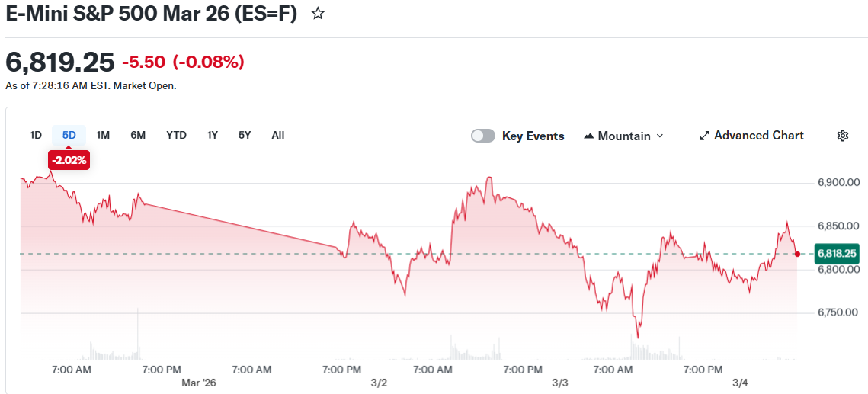The height and width of the screenshot is (394, 868).
Task: Click the Key Events label
Action: (x=533, y=136)
